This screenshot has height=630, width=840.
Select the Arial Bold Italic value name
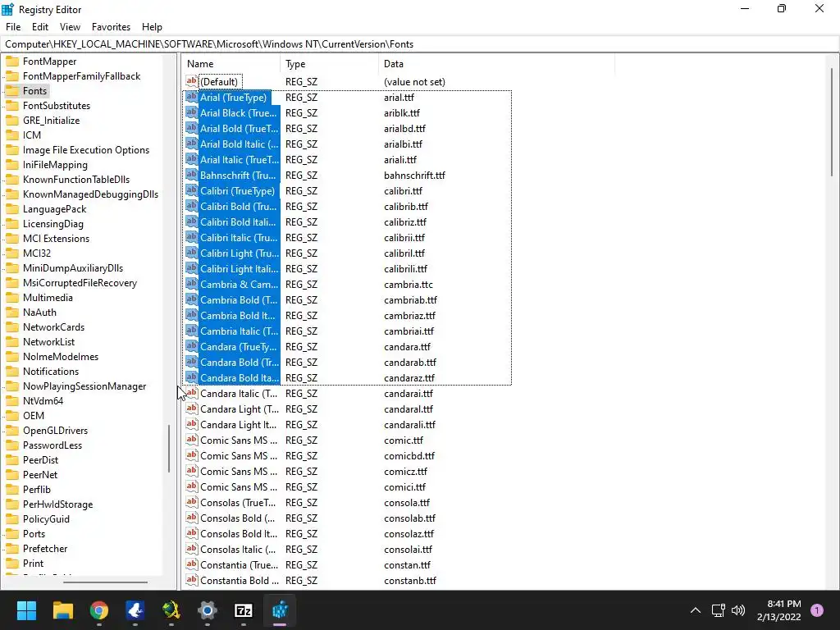239,144
